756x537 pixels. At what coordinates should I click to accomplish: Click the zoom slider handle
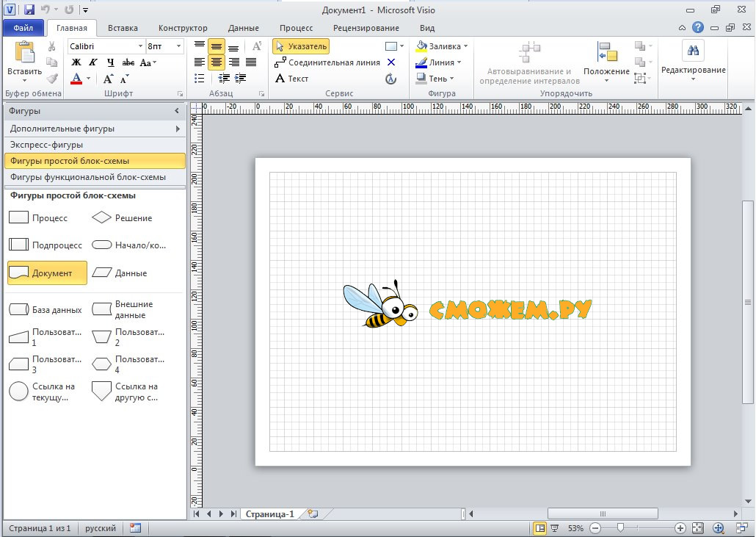[x=620, y=528]
